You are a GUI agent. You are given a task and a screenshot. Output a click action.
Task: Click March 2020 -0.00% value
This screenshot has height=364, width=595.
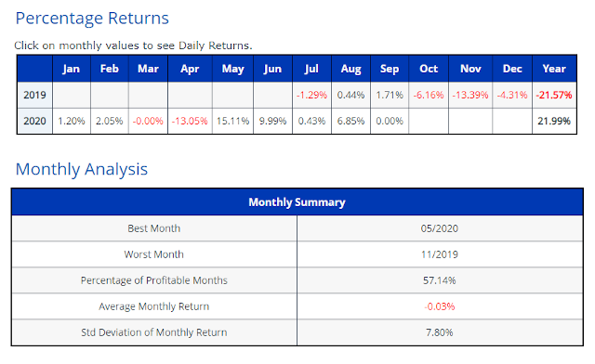(x=148, y=121)
